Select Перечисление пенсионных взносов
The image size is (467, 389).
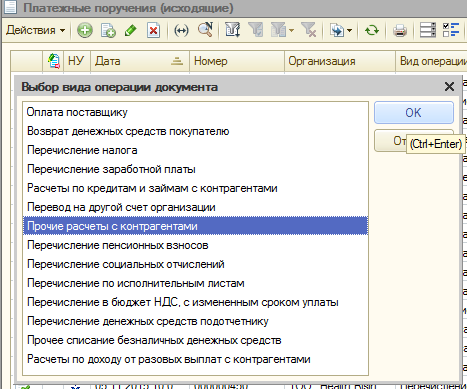pos(195,245)
